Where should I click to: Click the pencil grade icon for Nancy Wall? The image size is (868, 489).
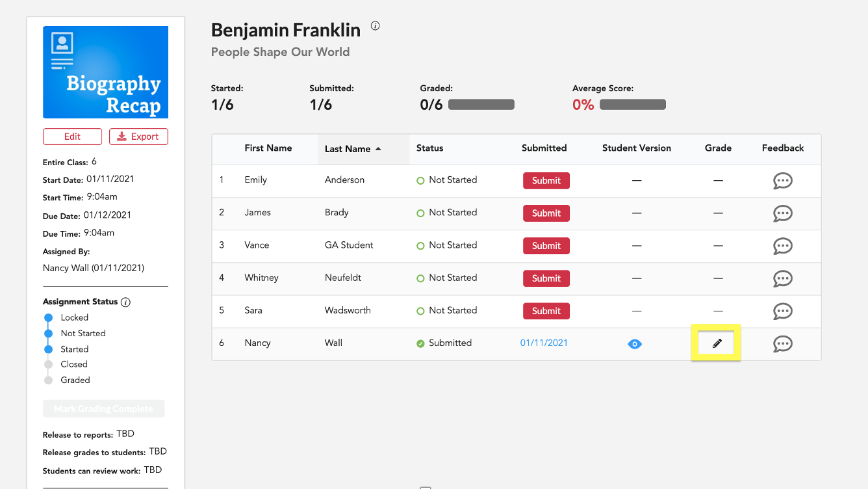click(717, 343)
